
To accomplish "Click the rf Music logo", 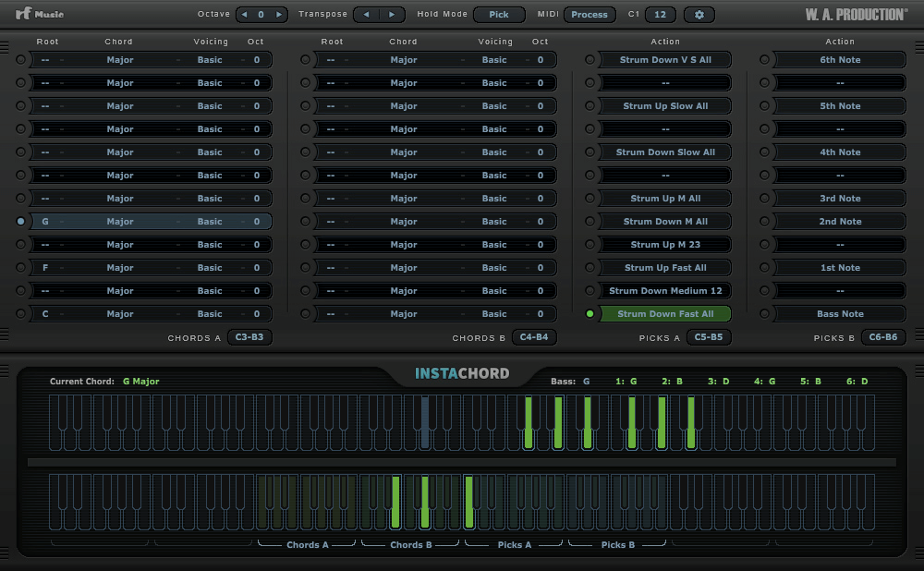I will (39, 15).
